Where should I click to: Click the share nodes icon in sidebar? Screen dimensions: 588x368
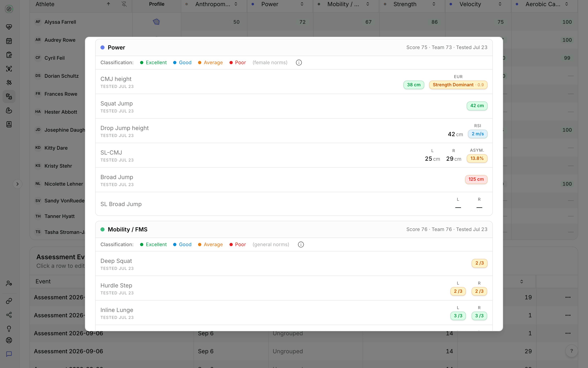coord(9,315)
